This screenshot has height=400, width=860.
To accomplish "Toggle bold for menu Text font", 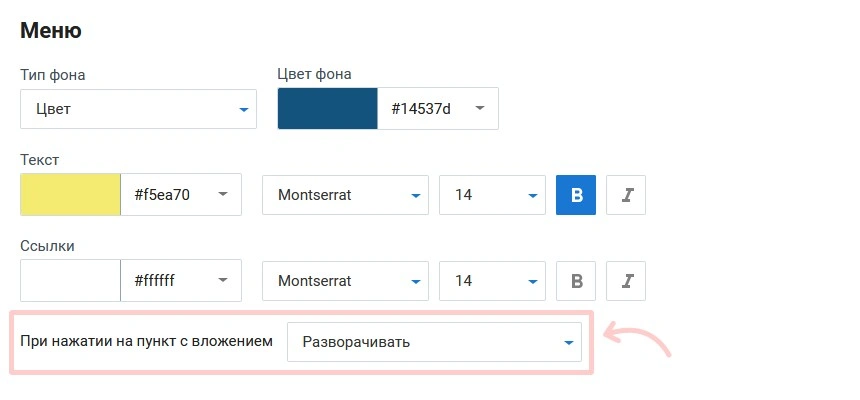I will pos(576,195).
